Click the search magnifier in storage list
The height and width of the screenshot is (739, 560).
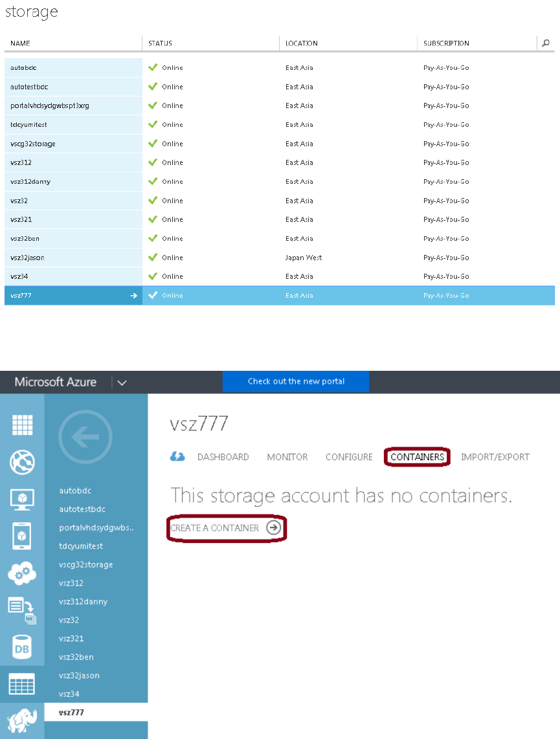[x=546, y=43]
